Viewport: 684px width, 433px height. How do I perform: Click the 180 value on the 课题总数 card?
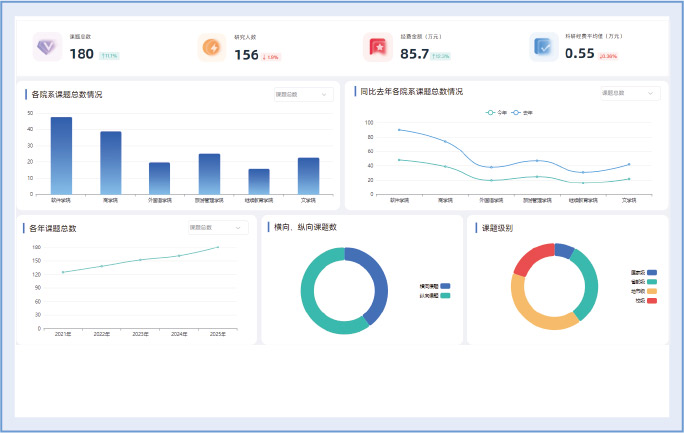coord(82,54)
